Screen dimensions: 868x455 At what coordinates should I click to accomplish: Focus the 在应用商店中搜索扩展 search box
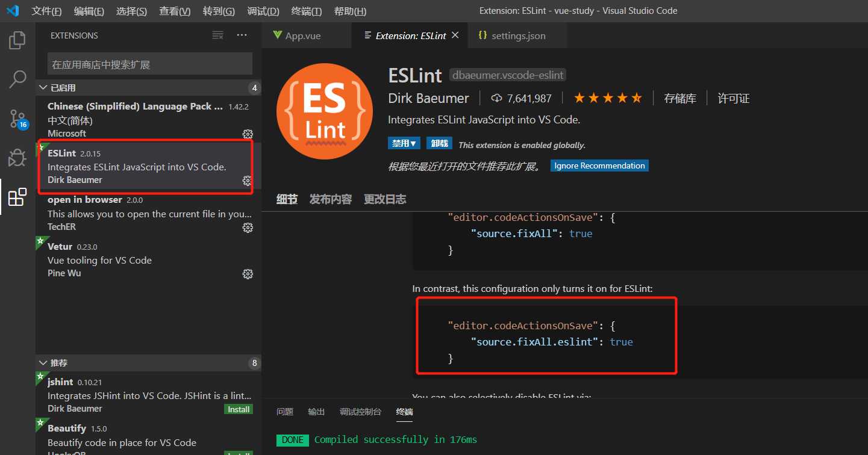pos(150,64)
